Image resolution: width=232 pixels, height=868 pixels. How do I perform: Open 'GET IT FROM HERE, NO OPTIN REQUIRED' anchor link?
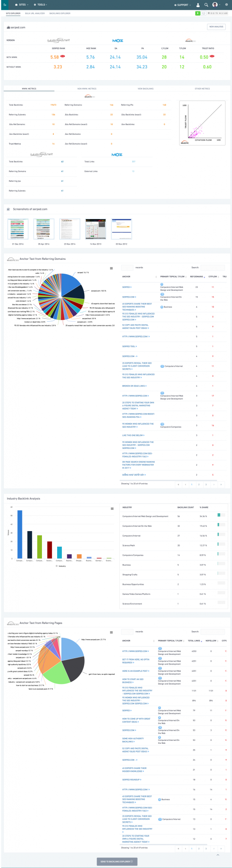[136, 661]
